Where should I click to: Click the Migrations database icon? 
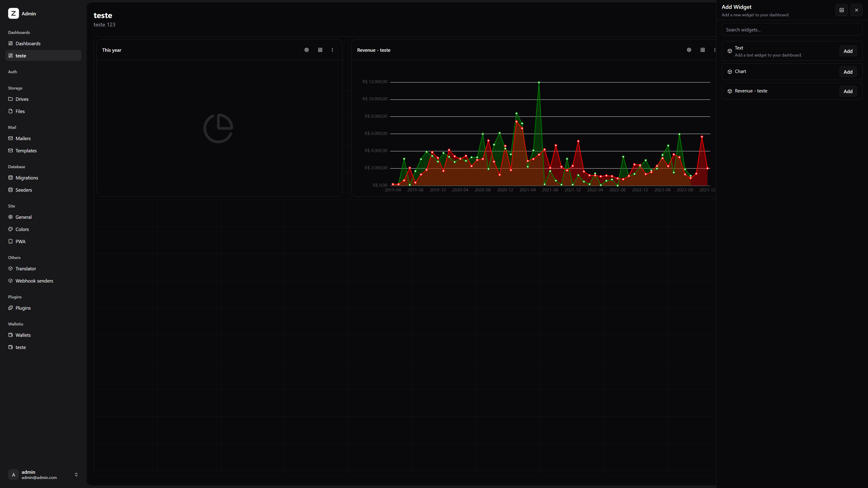coord(10,178)
